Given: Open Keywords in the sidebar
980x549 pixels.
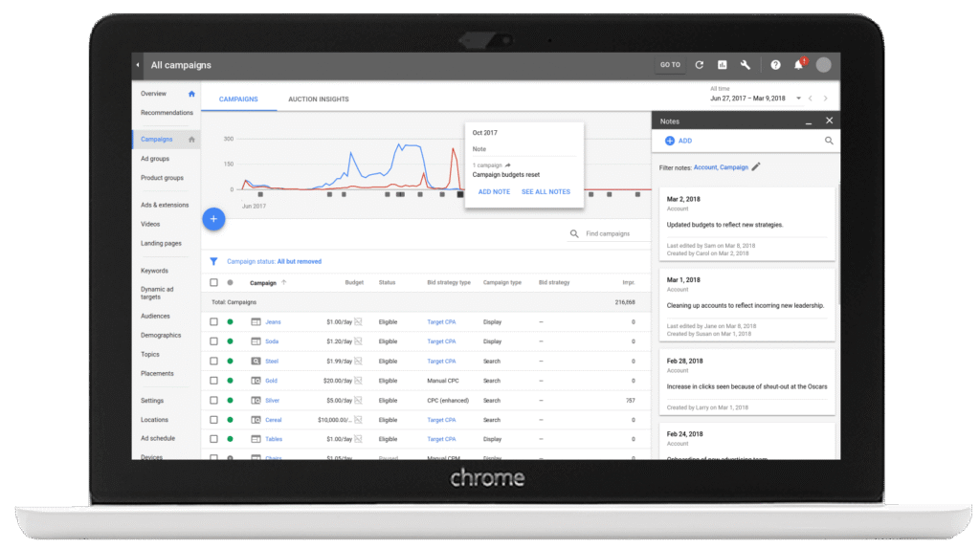Looking at the screenshot, I should [x=154, y=271].
